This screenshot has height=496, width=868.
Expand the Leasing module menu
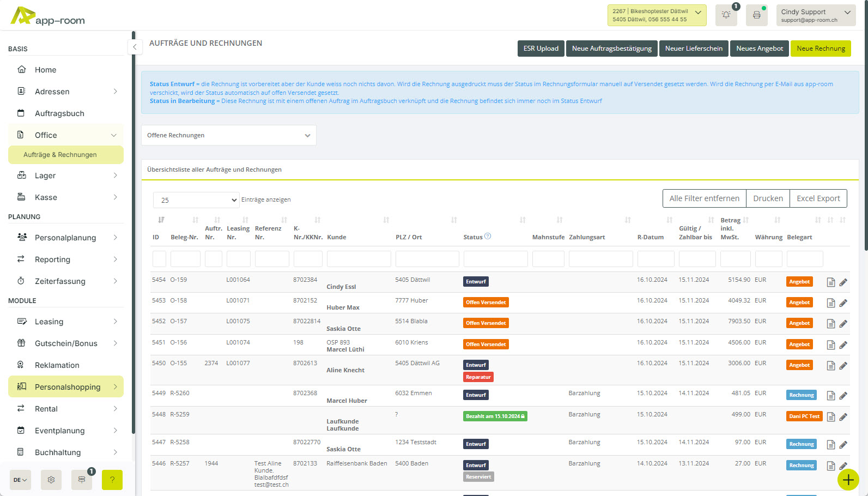pos(65,322)
